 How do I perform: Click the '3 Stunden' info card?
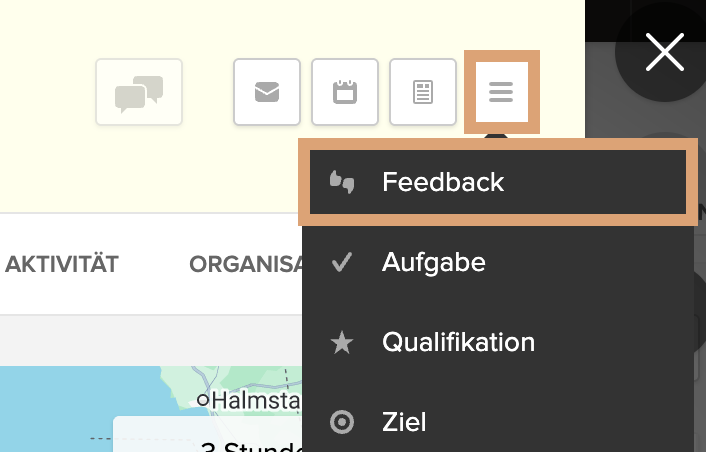click(210, 438)
